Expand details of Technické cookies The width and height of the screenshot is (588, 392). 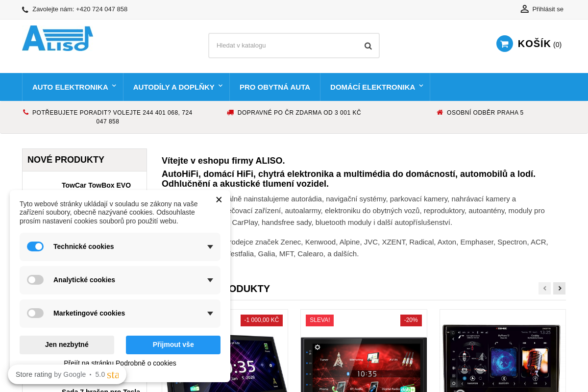[x=210, y=246]
